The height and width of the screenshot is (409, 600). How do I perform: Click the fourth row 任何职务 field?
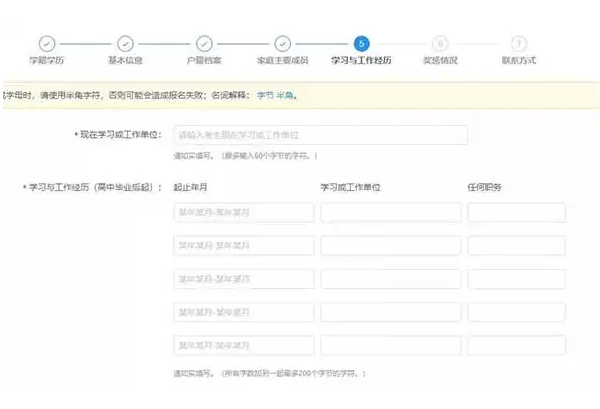pyautogui.click(x=517, y=312)
